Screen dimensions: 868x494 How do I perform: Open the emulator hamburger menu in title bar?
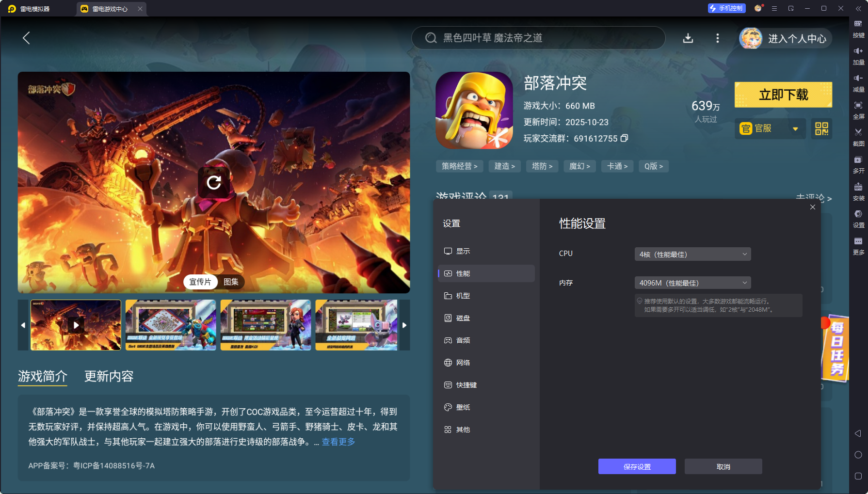point(774,8)
